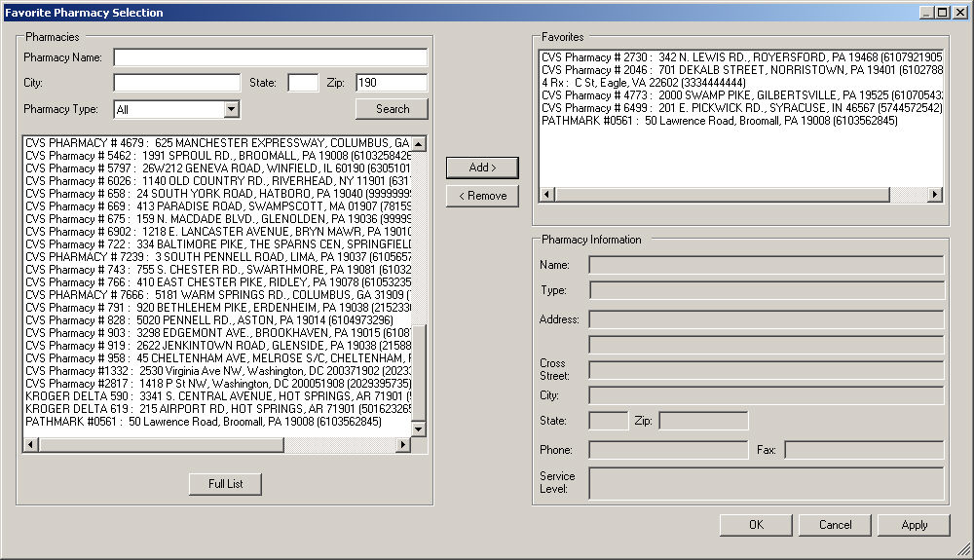Select CVS PHARMACY # 7666 Warm Springs Rd row
The image size is (974, 560).
click(x=217, y=295)
